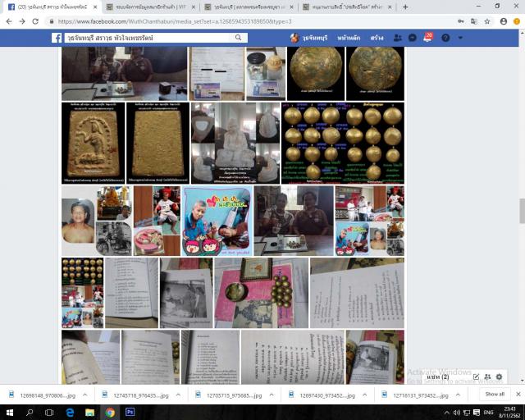Open chat settings gear icon
The image size is (525, 420).
(x=500, y=377)
